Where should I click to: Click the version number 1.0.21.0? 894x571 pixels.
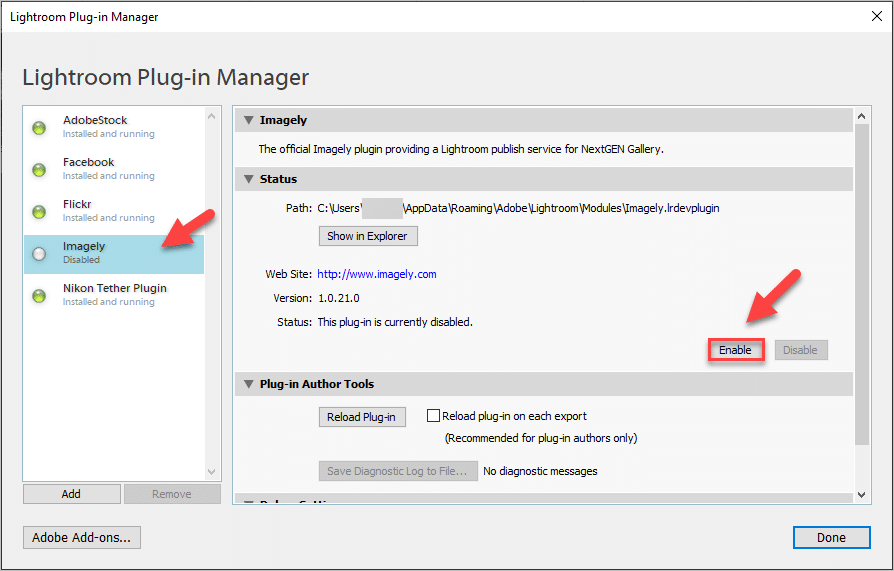(x=339, y=298)
